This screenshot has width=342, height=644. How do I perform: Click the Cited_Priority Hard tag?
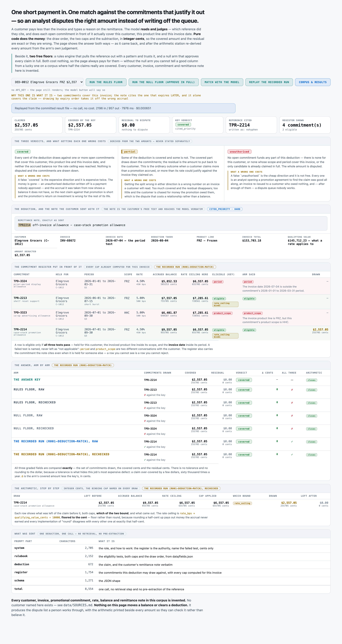tap(225, 209)
